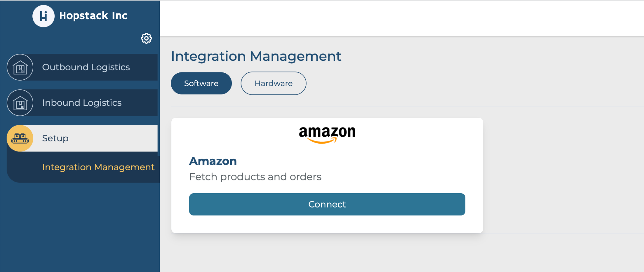The height and width of the screenshot is (272, 644).
Task: Switch to the Software tab
Action: point(201,83)
